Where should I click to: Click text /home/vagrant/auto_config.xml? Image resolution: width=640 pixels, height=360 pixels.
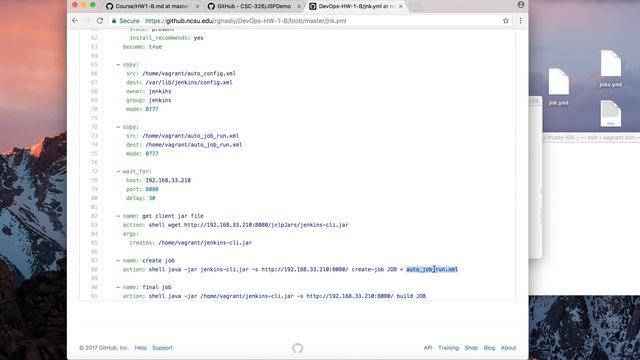189,73
